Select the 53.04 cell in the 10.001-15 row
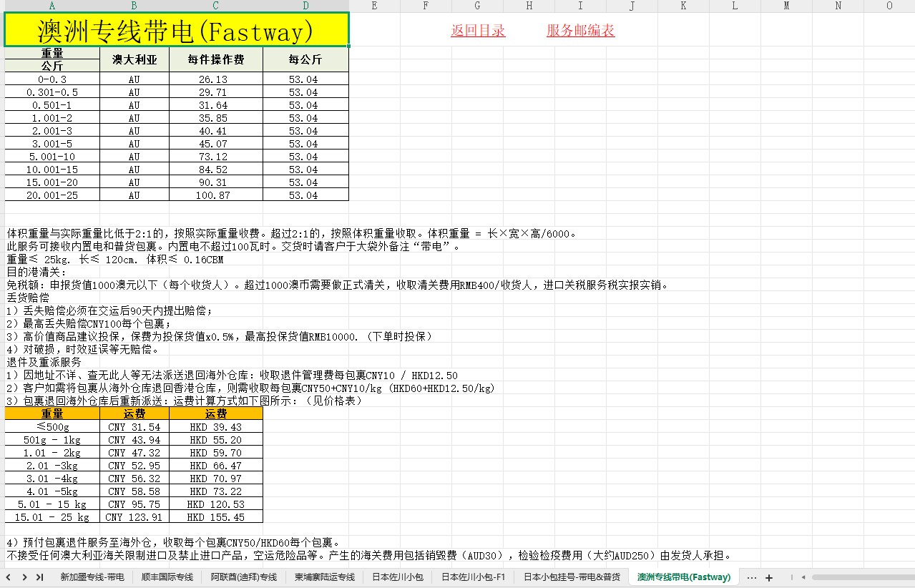The width and height of the screenshot is (915, 588). tap(305, 170)
